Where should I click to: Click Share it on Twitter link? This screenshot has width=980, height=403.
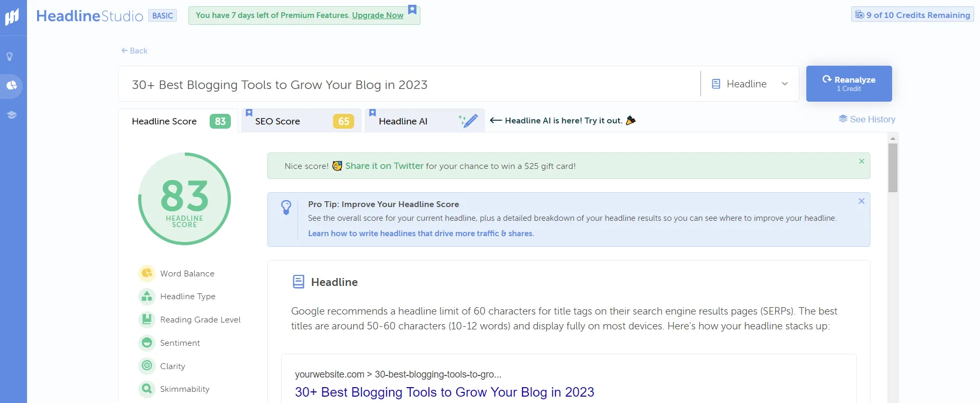pyautogui.click(x=384, y=166)
